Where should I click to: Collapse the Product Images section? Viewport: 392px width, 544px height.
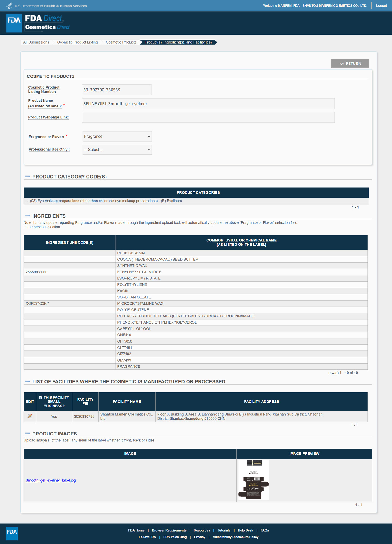point(27,433)
